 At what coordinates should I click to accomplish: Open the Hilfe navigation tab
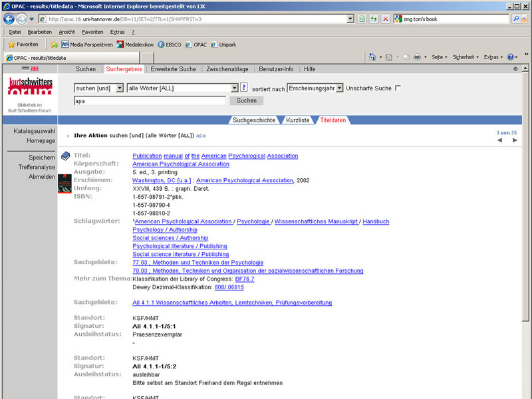pyautogui.click(x=309, y=69)
